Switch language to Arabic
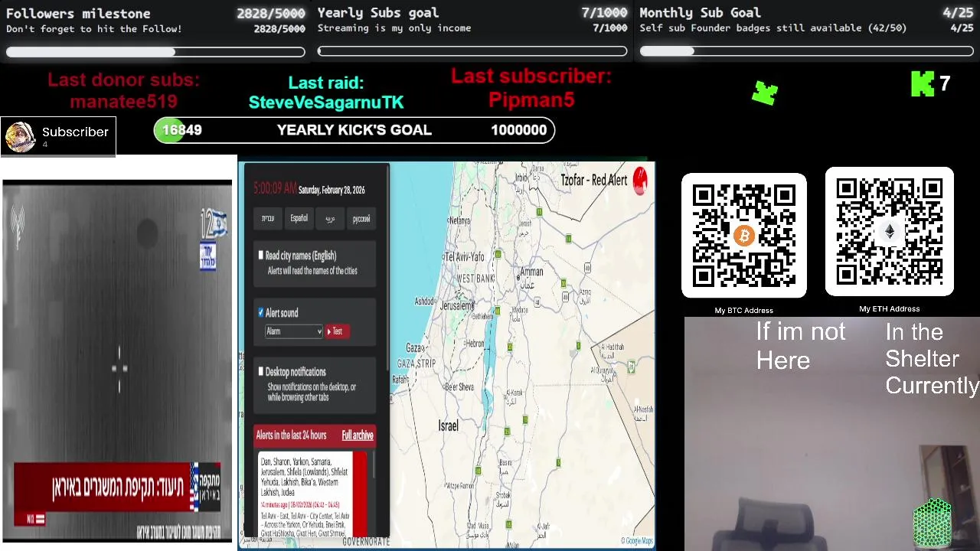This screenshot has height=551, width=980. tap(330, 219)
